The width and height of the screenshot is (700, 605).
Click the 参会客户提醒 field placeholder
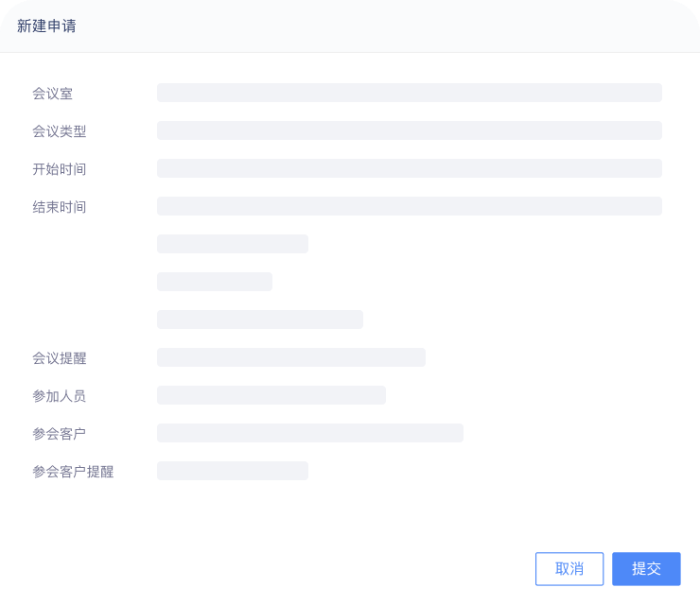coord(232,471)
